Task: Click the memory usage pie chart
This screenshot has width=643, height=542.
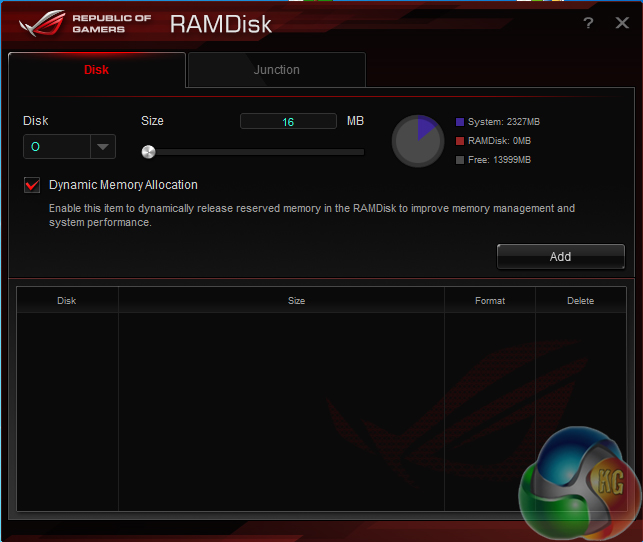Action: coord(418,141)
